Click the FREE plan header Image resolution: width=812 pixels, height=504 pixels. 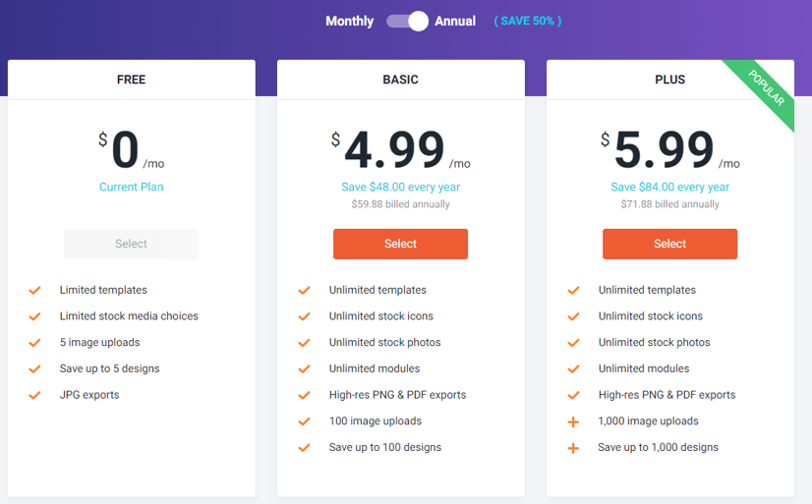[x=131, y=80]
